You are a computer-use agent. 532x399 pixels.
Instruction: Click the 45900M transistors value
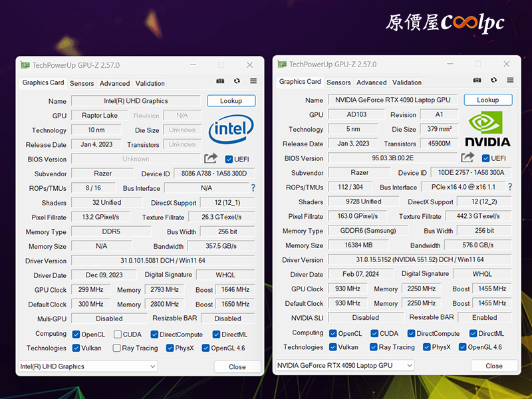[439, 143]
